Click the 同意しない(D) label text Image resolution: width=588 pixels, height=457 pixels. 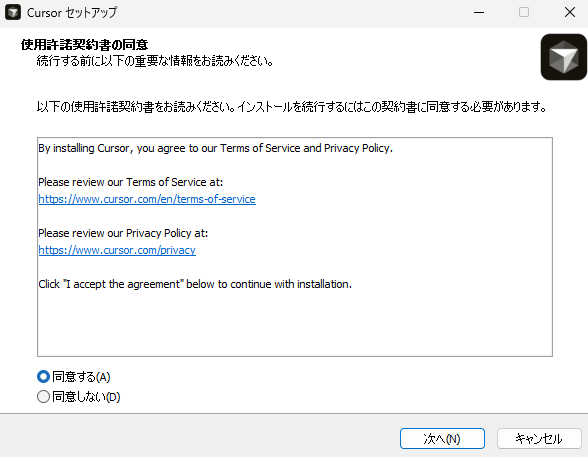pyautogui.click(x=86, y=396)
